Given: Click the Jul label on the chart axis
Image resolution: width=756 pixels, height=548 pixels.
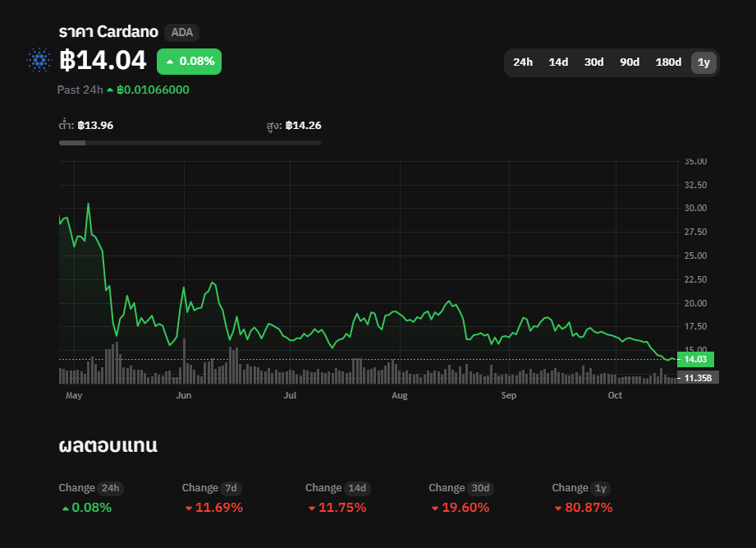Looking at the screenshot, I should tap(290, 395).
